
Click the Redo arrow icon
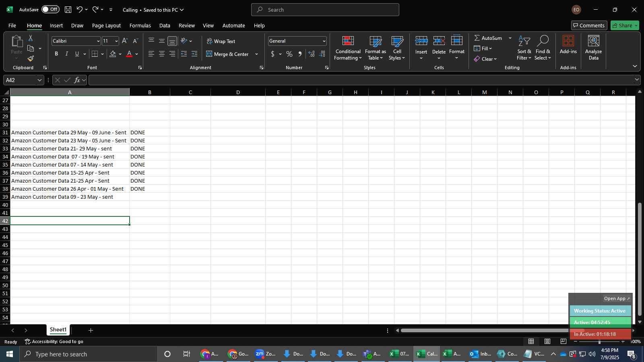tap(95, 10)
